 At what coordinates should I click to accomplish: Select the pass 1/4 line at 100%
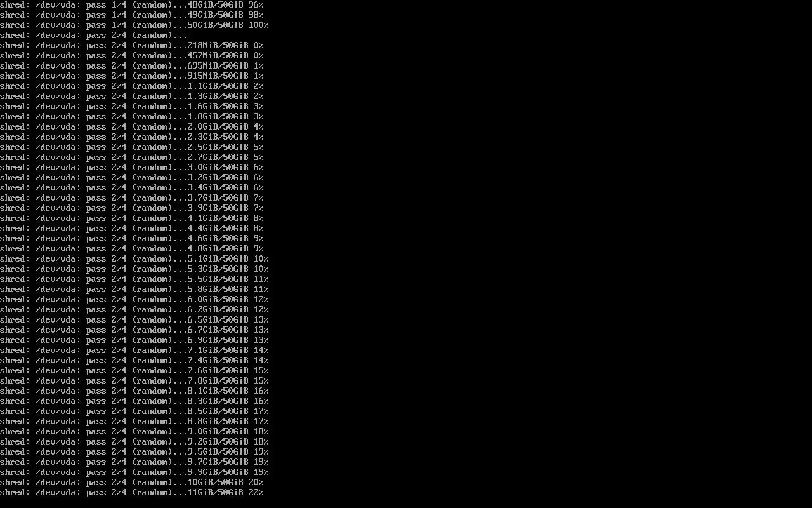[x=134, y=25]
